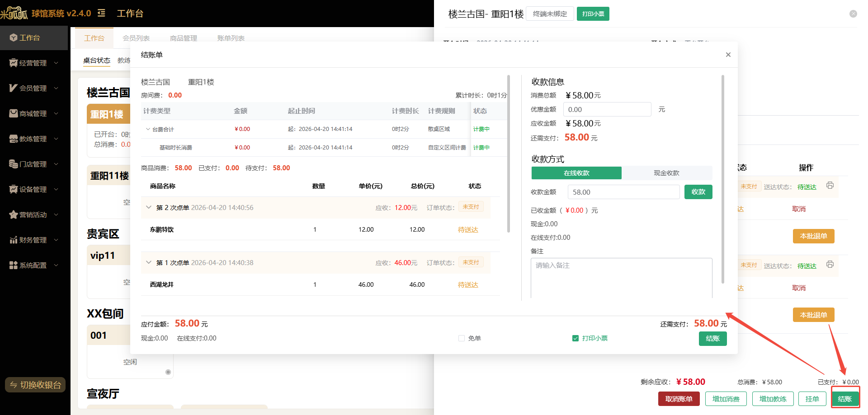Expand 营销活动 submenu arrow
Image resolution: width=868 pixels, height=415 pixels.
(x=56, y=215)
